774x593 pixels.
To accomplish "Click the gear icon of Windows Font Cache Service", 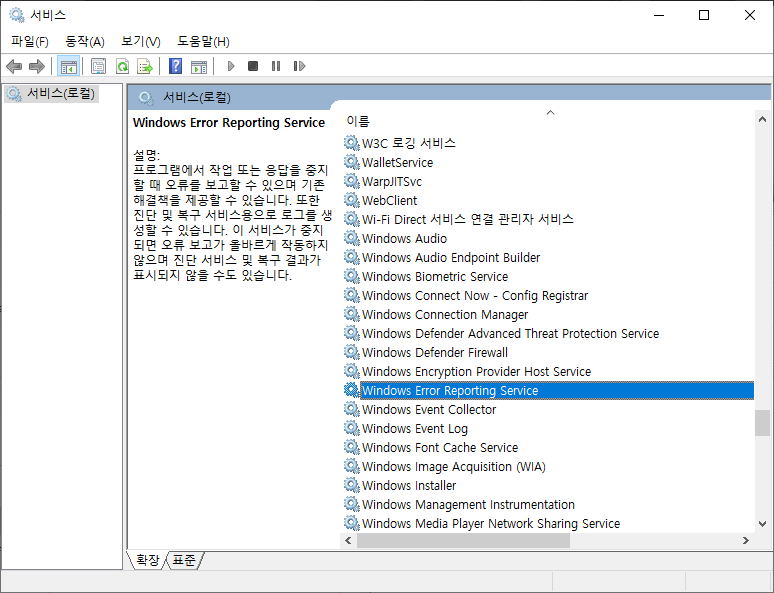I will pos(351,447).
